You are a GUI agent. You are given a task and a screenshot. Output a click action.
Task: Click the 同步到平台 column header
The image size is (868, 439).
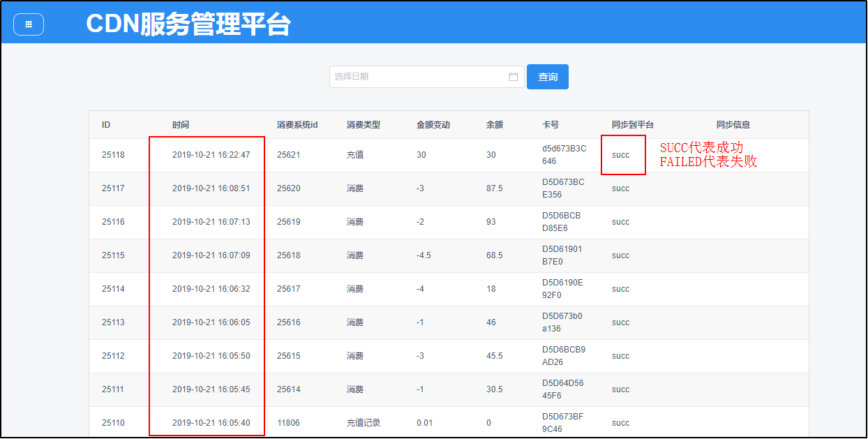click(x=633, y=125)
